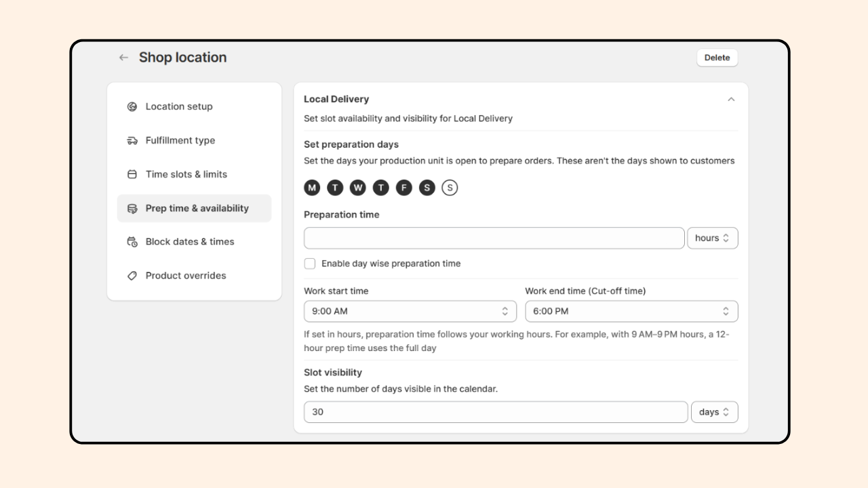This screenshot has height=488, width=868.
Task: Toggle the Wednesday preparation day
Action: click(x=358, y=188)
